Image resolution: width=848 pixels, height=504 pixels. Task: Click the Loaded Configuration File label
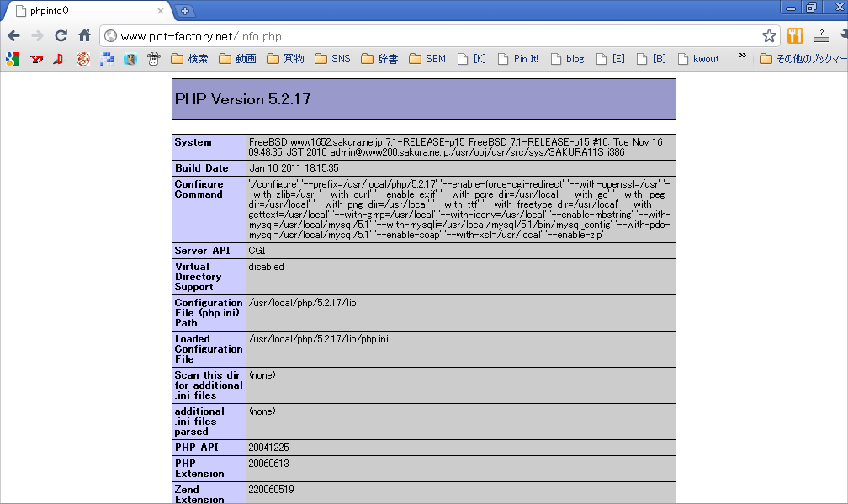coord(209,349)
